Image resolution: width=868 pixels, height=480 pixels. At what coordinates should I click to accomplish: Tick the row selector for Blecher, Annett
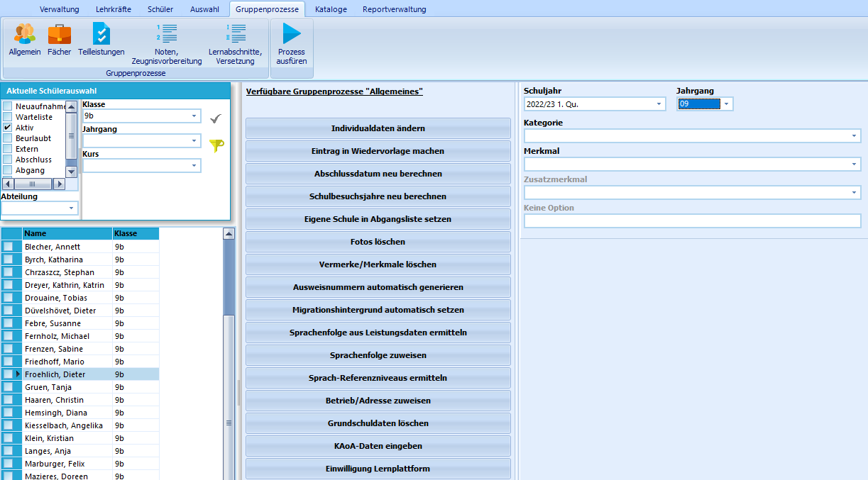tap(8, 247)
